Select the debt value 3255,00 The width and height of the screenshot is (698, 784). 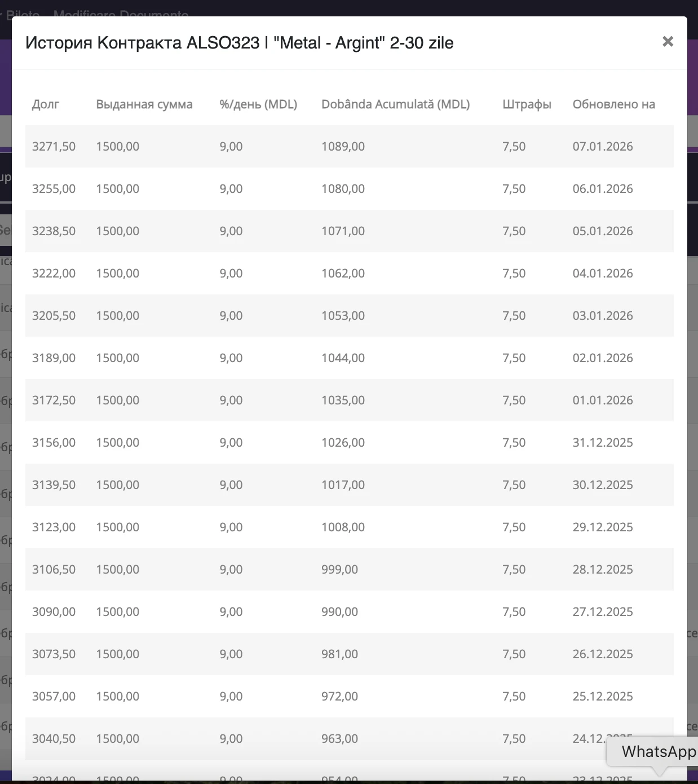point(54,189)
